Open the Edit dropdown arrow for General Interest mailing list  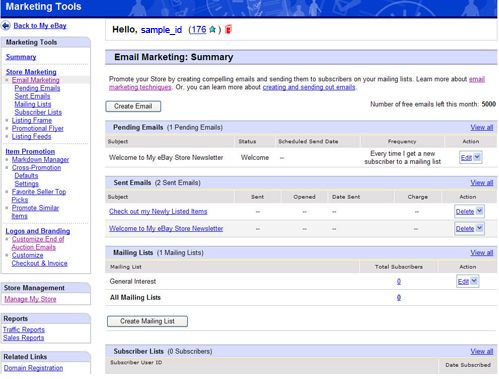(474, 281)
